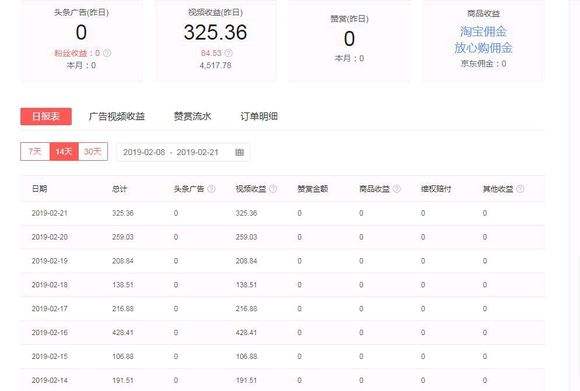This screenshot has height=391, width=580.
Task: Open the calendar icon in date range field
Action: coord(239,152)
